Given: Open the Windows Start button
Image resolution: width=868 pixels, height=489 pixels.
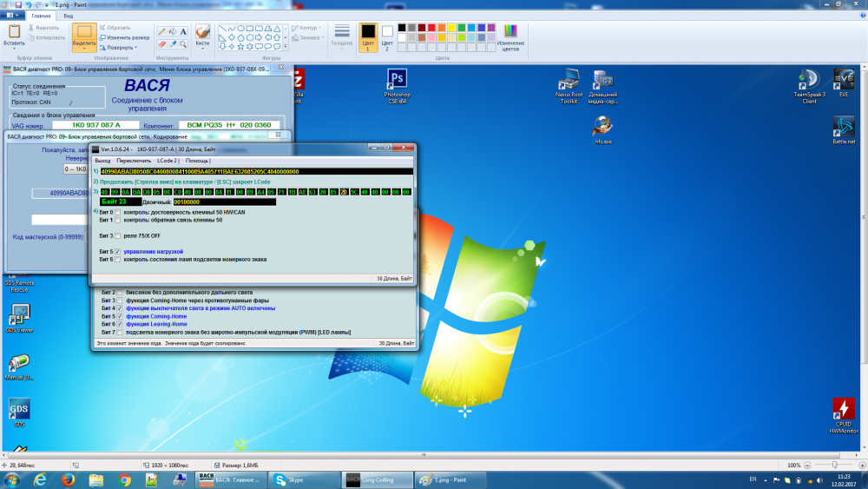Looking at the screenshot, I should 11,479.
